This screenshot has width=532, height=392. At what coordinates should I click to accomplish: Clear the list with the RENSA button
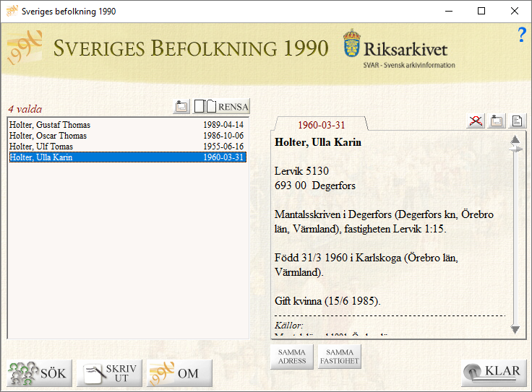[x=221, y=106]
